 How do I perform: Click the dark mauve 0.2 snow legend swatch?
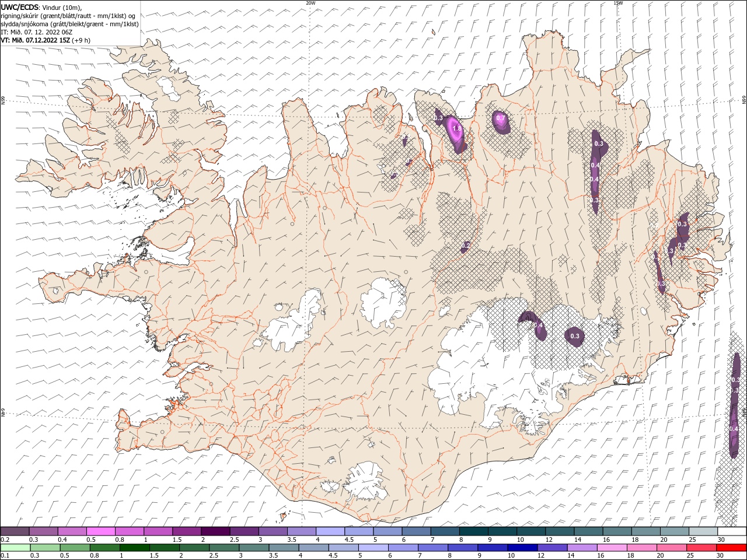click(15, 531)
